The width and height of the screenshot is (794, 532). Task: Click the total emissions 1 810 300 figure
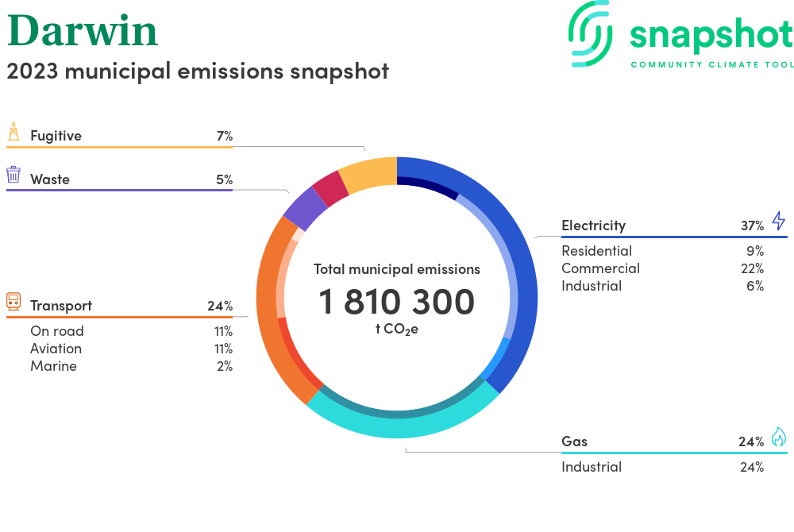pos(396,303)
